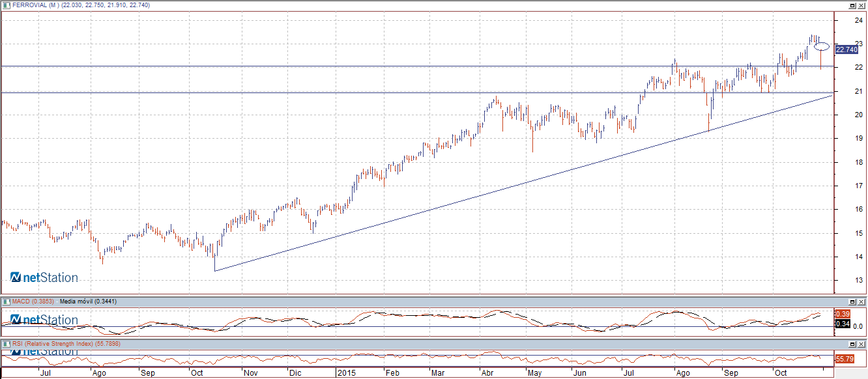
Task: Click the Abr label on the time axis
Action: point(487,374)
